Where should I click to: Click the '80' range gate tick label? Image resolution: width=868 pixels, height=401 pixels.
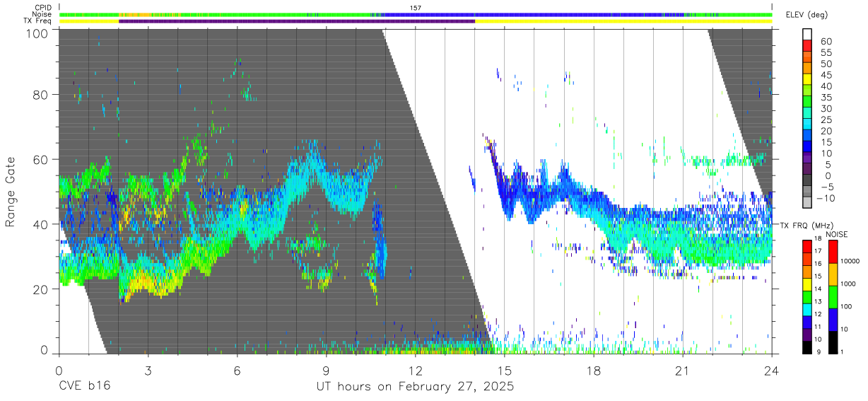pyautogui.click(x=40, y=95)
